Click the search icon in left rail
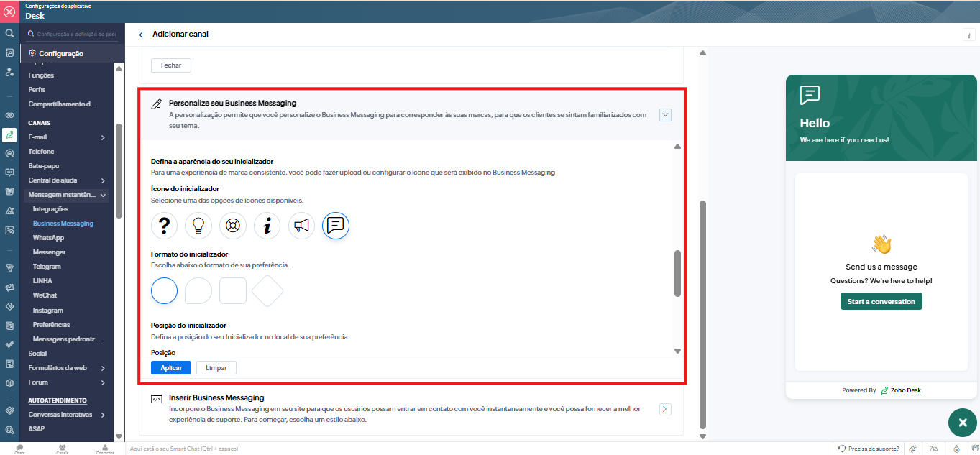Screen dimensions: 980x455 (x=9, y=33)
